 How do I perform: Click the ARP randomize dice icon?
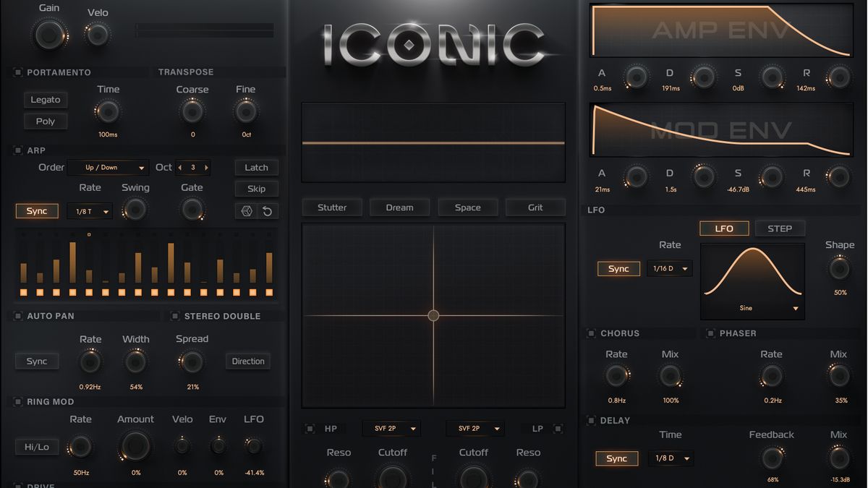click(x=247, y=210)
